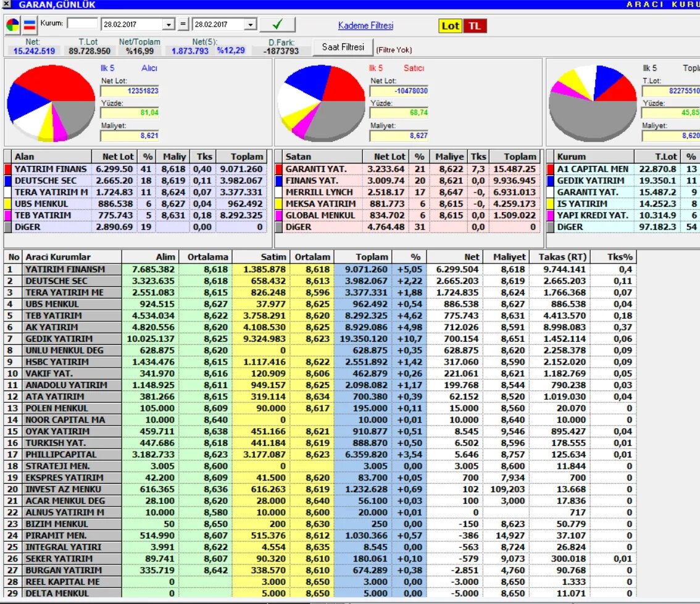The height and width of the screenshot is (604, 700).
Task: Switch display to Lot
Action: click(x=451, y=26)
